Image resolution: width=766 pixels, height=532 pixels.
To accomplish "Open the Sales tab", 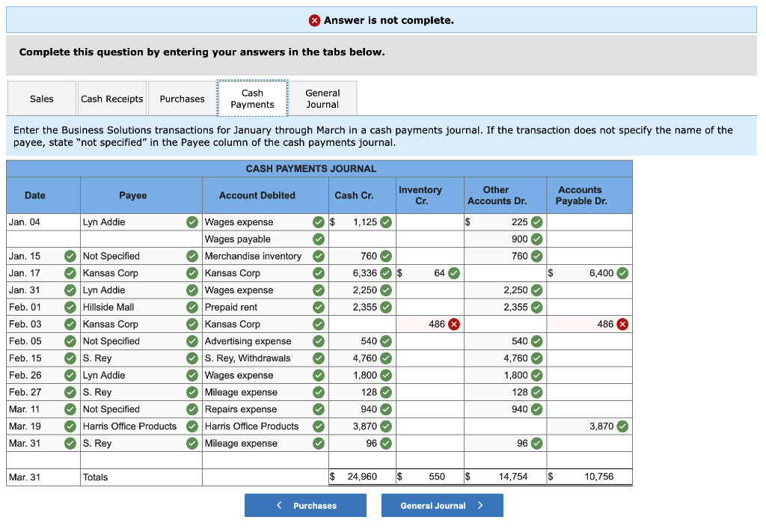I will pyautogui.click(x=42, y=99).
